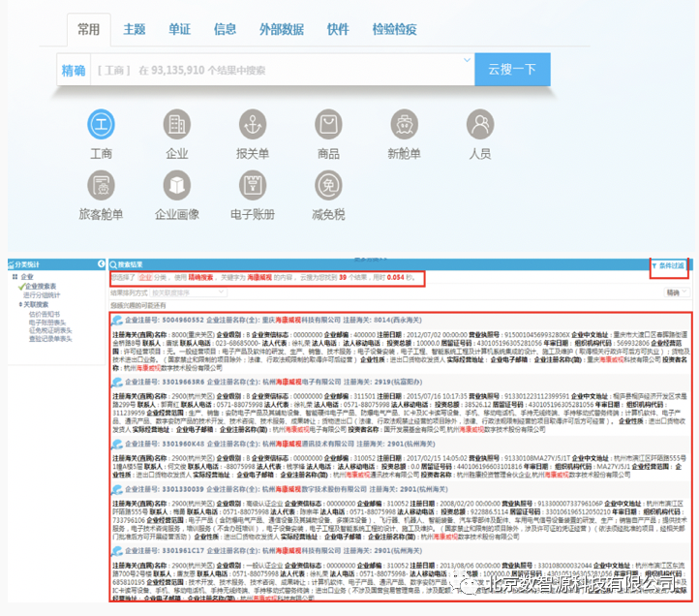Open the 精确 match mode dropdown on results
Image resolution: width=699 pixels, height=616 pixels.
pos(676,293)
